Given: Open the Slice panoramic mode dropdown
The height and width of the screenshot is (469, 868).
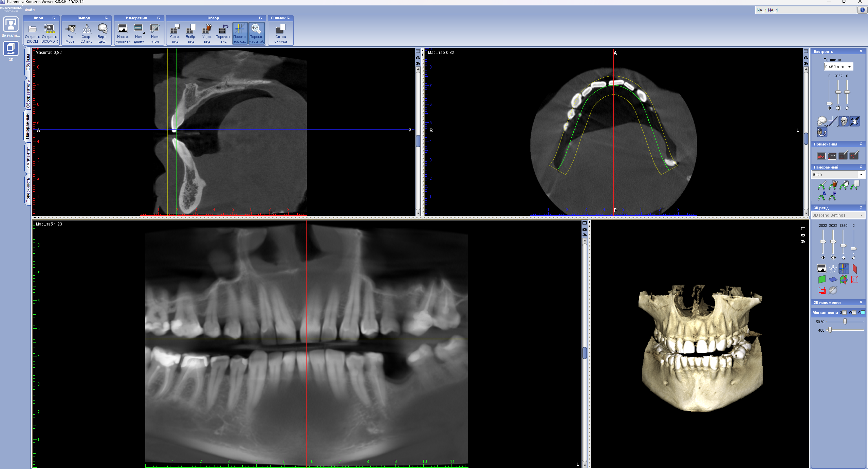Looking at the screenshot, I should click(x=837, y=174).
